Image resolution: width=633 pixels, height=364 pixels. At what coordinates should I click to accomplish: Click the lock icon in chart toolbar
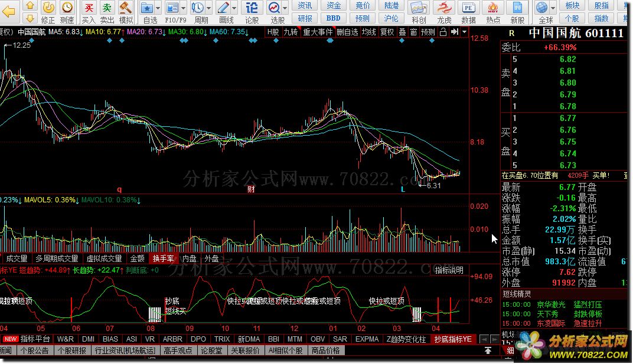443,32
